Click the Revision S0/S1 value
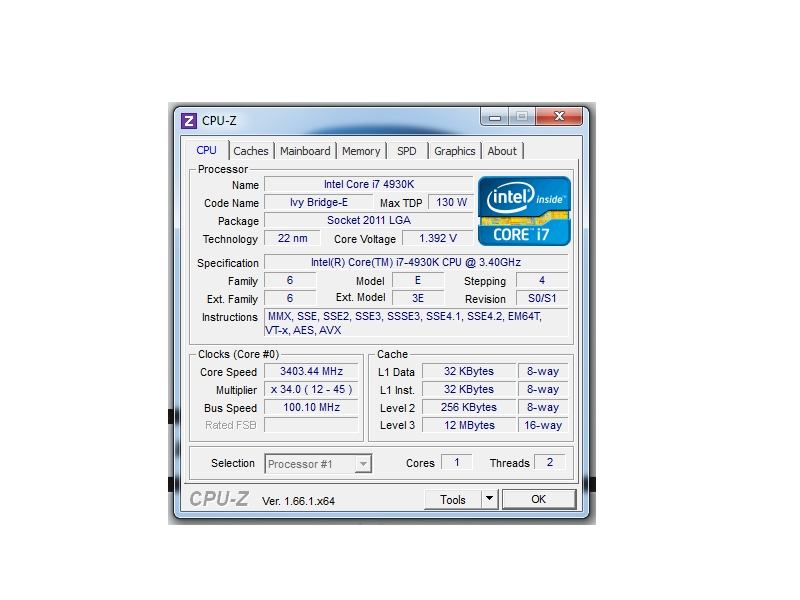The height and width of the screenshot is (600, 800). [542, 298]
